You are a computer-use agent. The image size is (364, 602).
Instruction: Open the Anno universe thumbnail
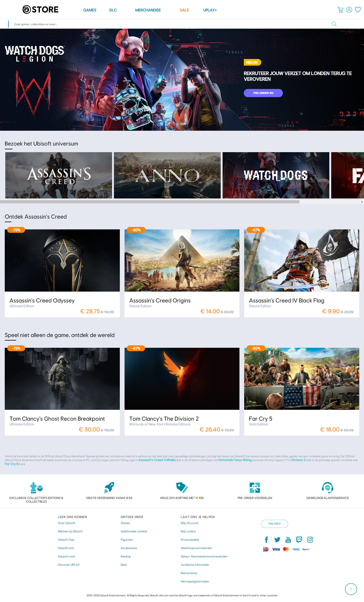point(167,175)
